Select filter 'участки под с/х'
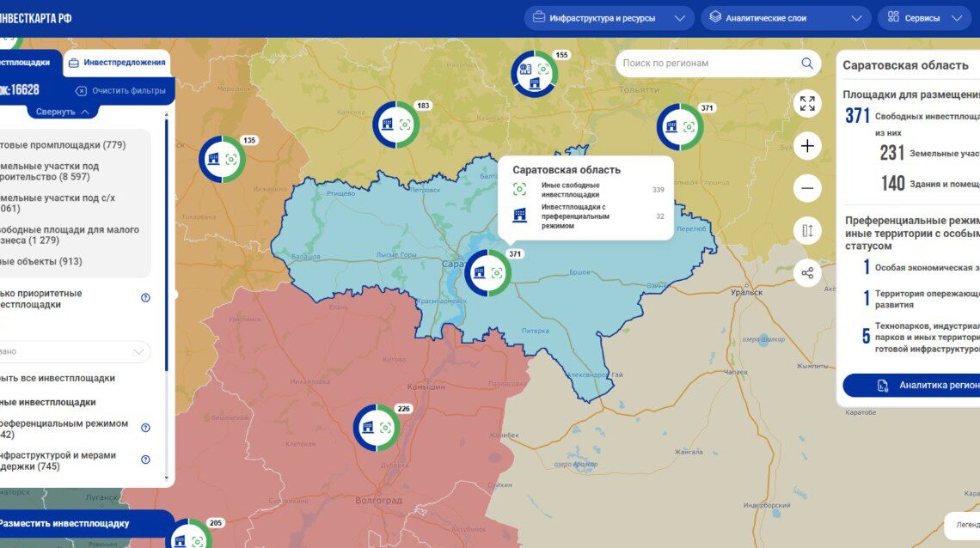 point(58,203)
